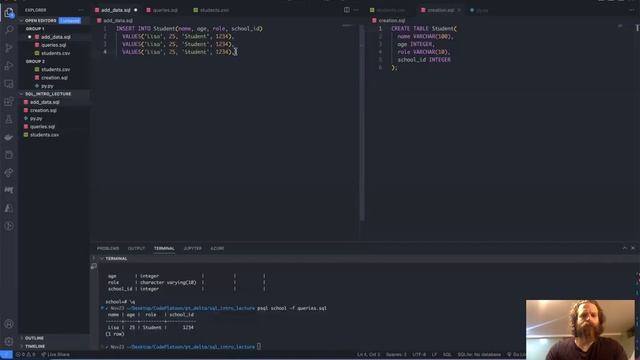The height and width of the screenshot is (360, 640).
Task: Open py.py in SQL_INTRO_LECTURE folder
Action: pyautogui.click(x=36, y=118)
